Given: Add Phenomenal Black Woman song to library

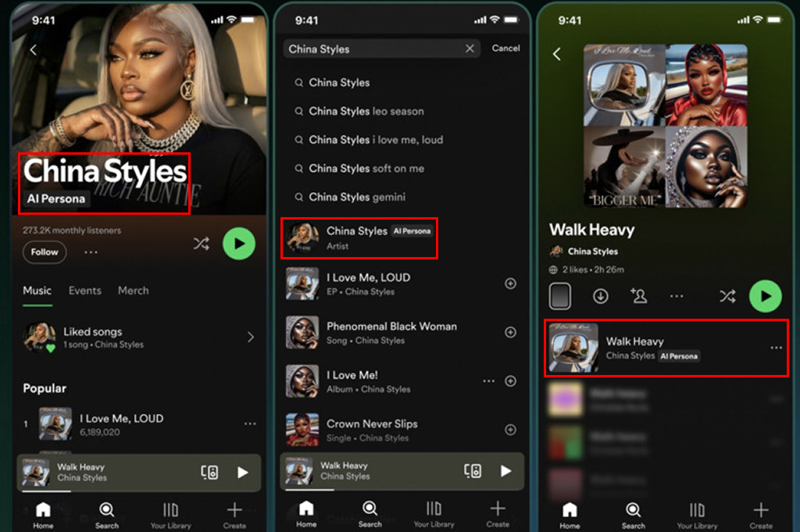Looking at the screenshot, I should click(510, 333).
